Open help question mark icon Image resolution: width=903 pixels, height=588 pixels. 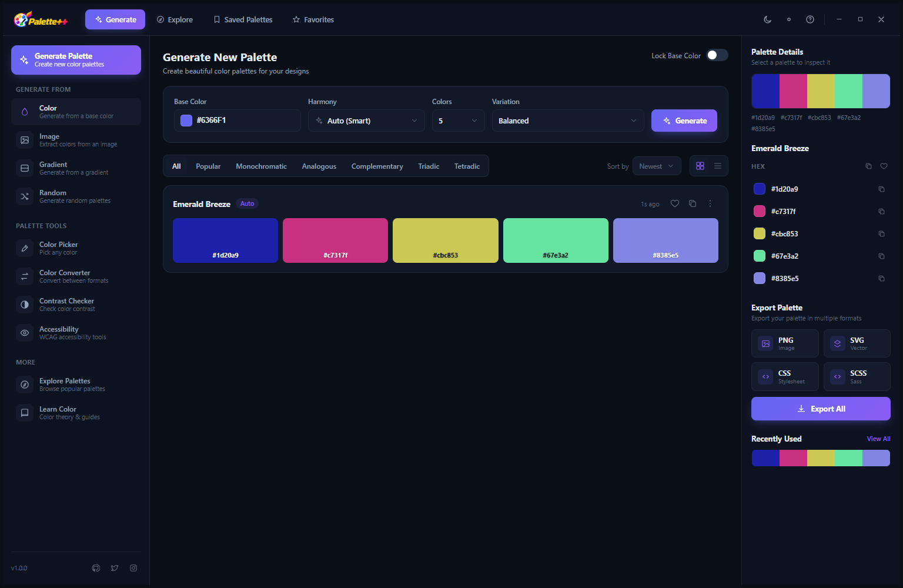tap(810, 19)
